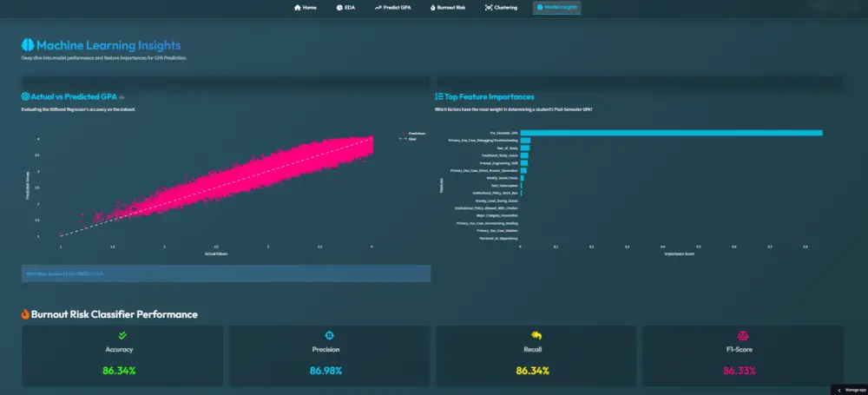
Task: Click the Importance Score axis title
Action: [x=679, y=254]
